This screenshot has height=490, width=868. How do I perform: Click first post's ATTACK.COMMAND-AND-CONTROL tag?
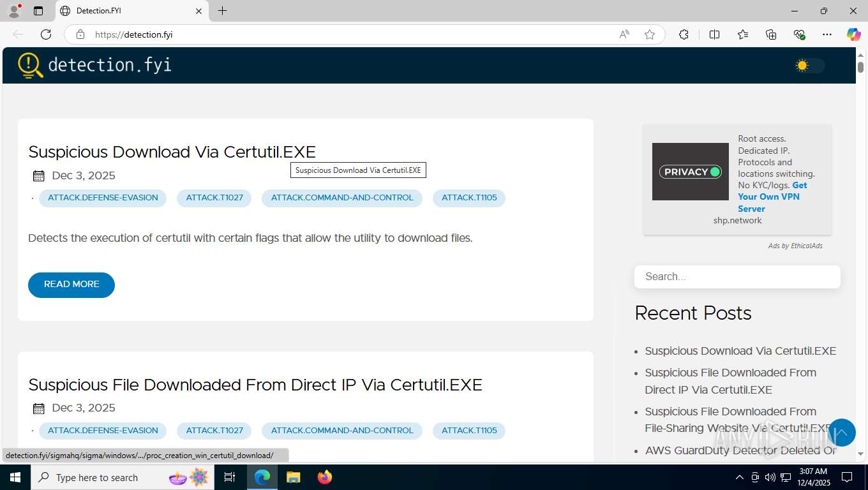[x=342, y=198]
